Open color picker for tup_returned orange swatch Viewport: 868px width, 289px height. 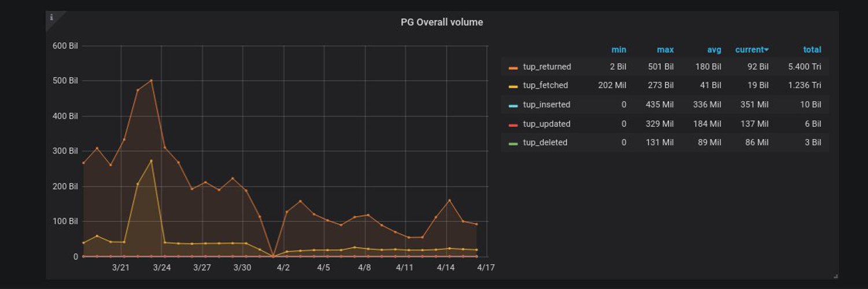[513, 68]
